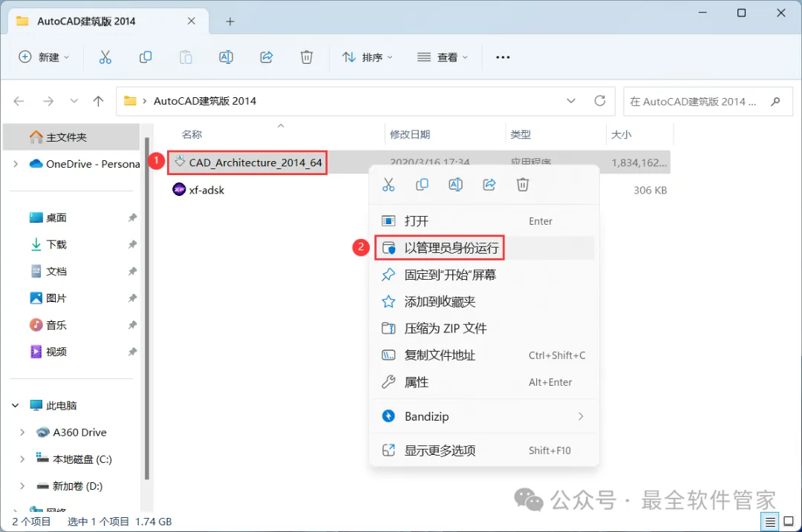
Task: Choose 复制文件地址 in the context menu
Action: click(484, 355)
